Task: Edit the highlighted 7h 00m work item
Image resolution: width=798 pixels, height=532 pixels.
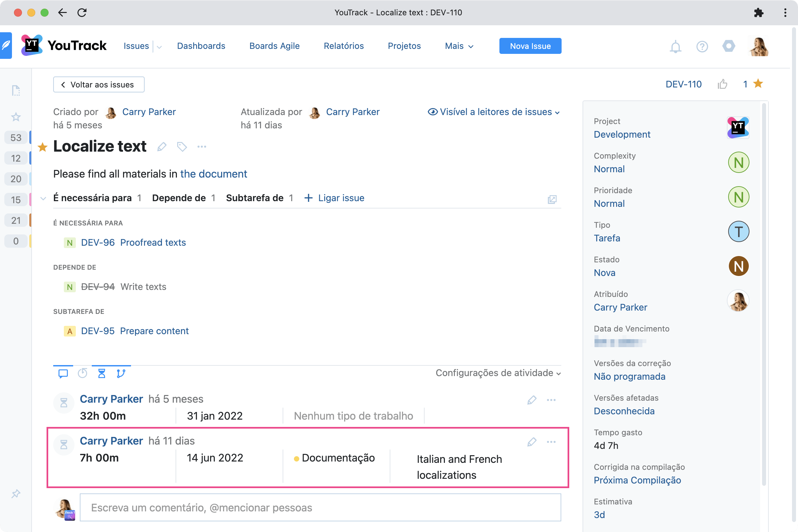Action: pyautogui.click(x=532, y=442)
